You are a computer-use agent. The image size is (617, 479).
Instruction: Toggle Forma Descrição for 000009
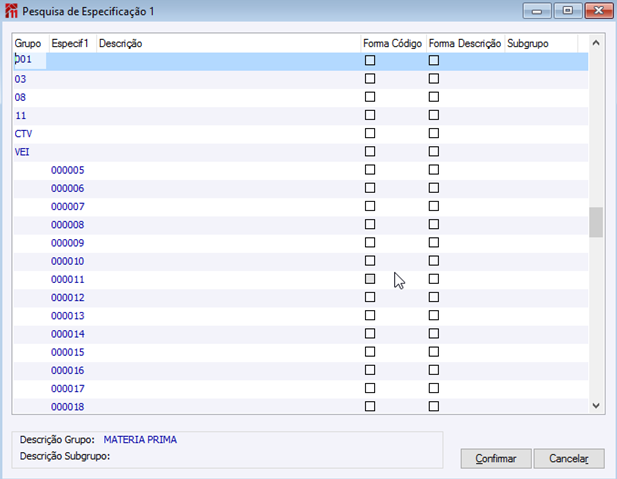pyautogui.click(x=434, y=242)
